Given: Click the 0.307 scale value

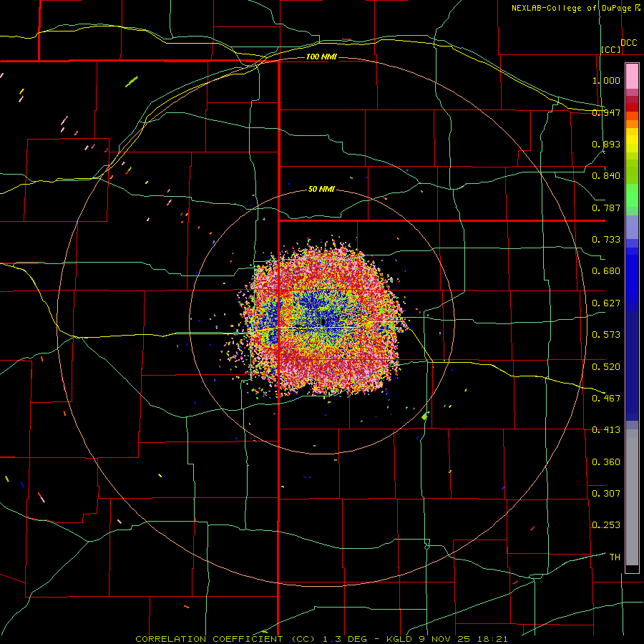Looking at the screenshot, I should click(606, 494).
